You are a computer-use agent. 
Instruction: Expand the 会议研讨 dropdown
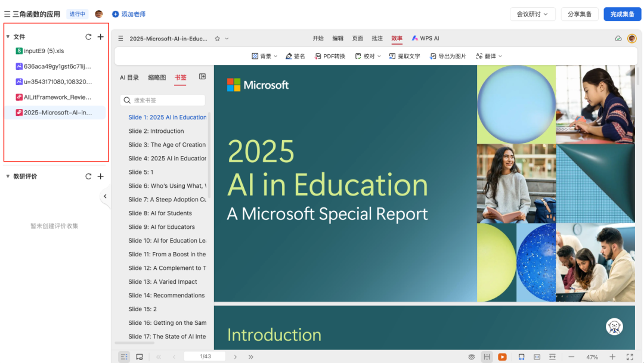tap(532, 14)
